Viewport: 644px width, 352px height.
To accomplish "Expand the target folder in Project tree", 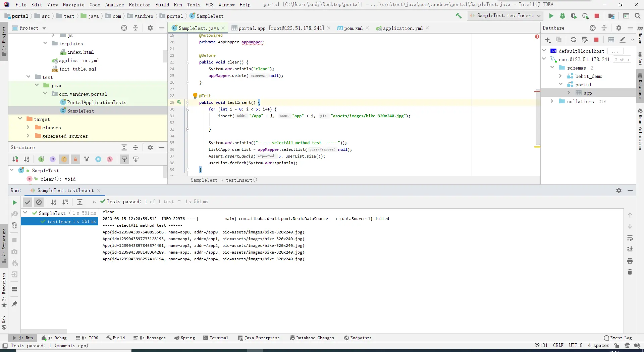I will tap(20, 119).
